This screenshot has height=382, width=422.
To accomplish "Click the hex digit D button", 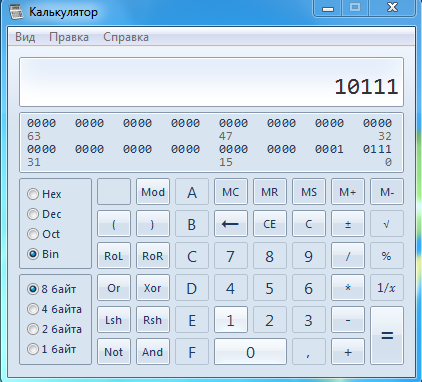I will coord(192,288).
